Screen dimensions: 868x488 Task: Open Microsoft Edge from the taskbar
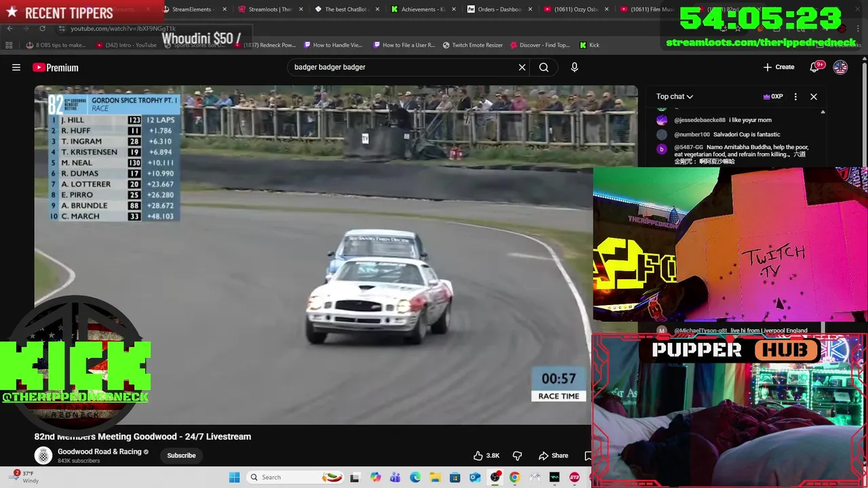click(415, 477)
